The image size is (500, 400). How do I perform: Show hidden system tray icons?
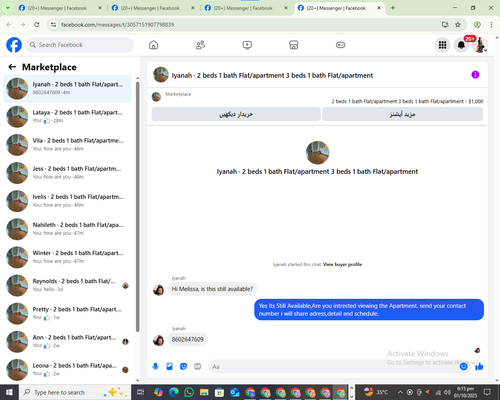point(400,392)
